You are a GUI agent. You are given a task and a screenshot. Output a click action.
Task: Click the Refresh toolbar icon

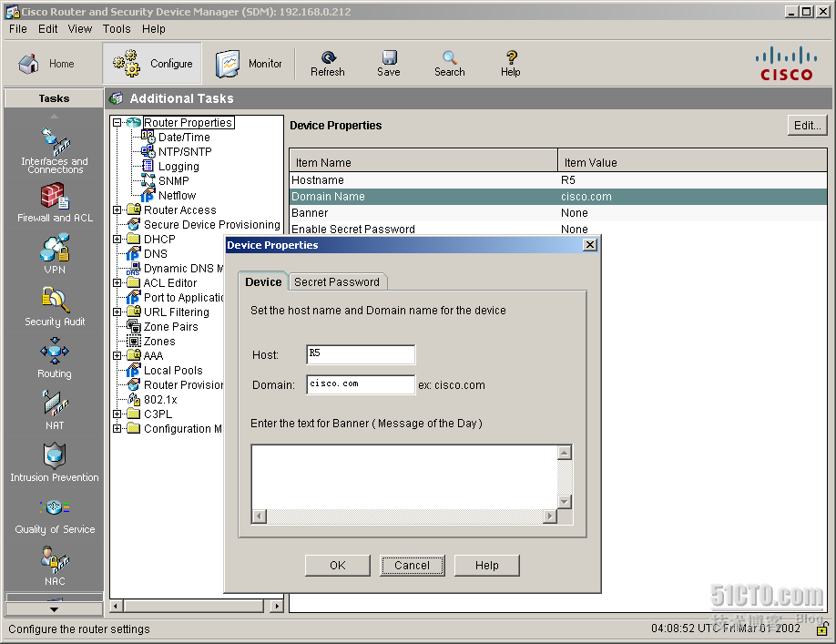(328, 64)
